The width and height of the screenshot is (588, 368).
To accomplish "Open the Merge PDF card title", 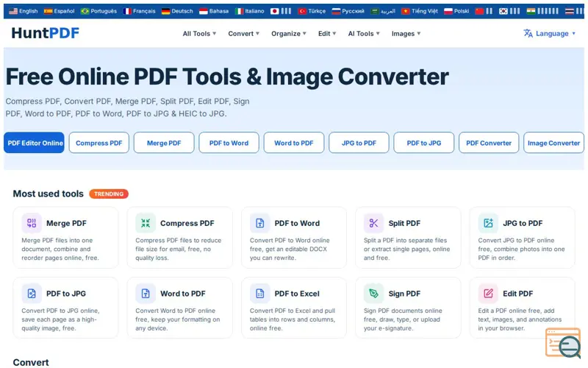I will [x=66, y=223].
